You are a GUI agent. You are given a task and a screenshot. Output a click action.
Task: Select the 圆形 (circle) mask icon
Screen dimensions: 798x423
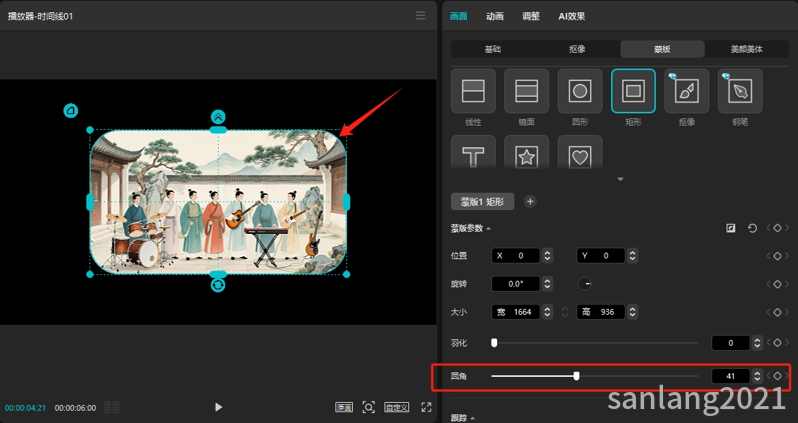point(579,91)
